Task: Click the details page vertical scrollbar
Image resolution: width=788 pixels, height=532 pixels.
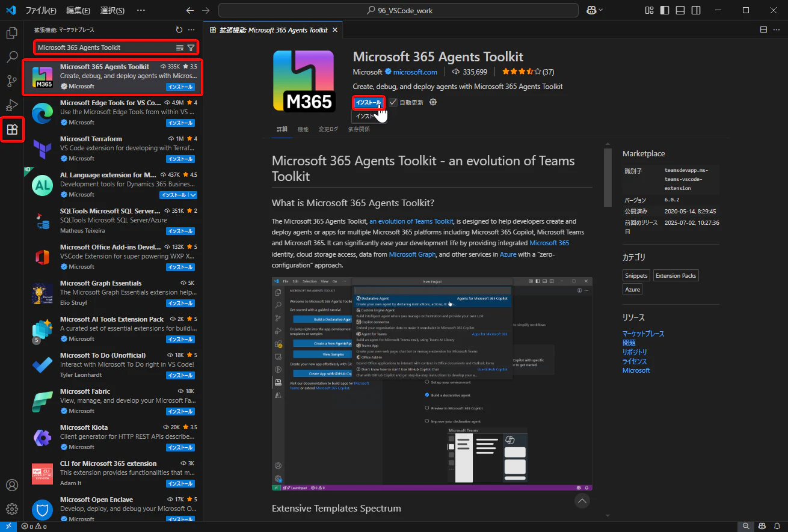Action: tap(608, 177)
